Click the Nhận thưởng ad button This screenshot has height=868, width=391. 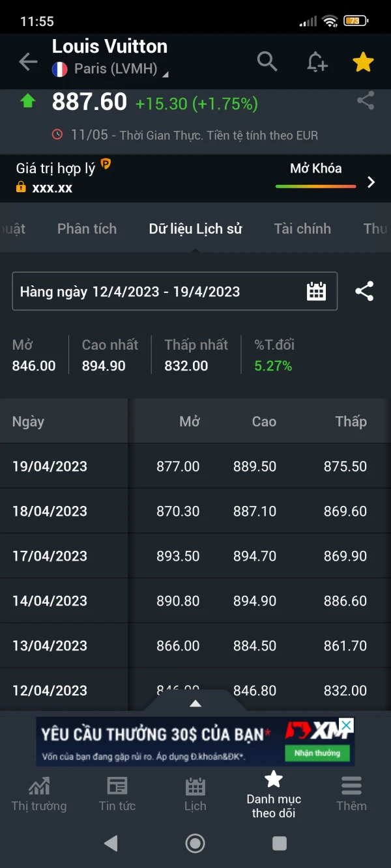tap(317, 753)
